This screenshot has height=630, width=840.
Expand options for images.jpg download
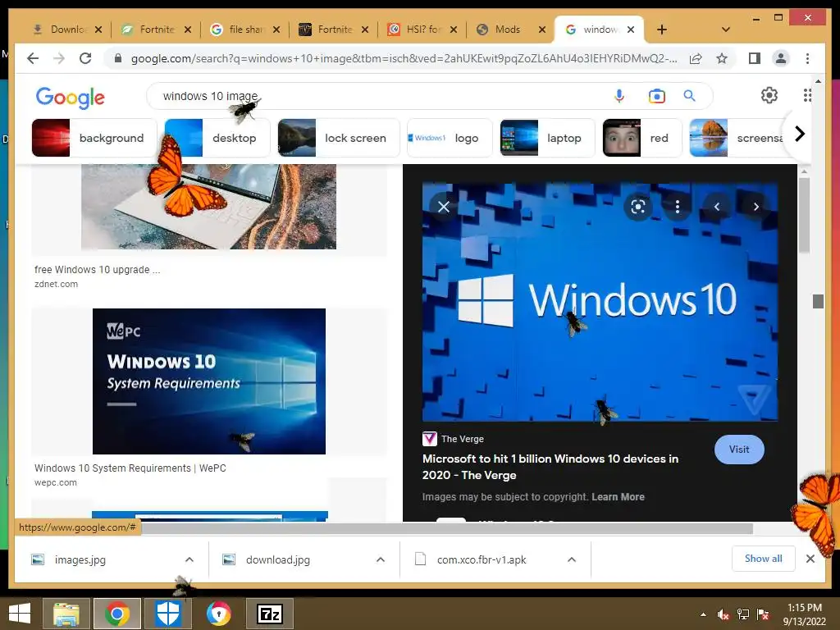(189, 559)
